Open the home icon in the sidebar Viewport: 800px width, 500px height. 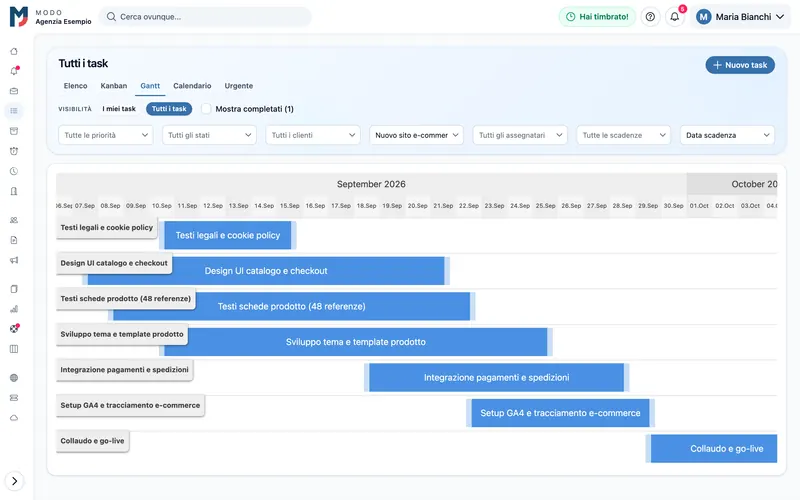(14, 51)
